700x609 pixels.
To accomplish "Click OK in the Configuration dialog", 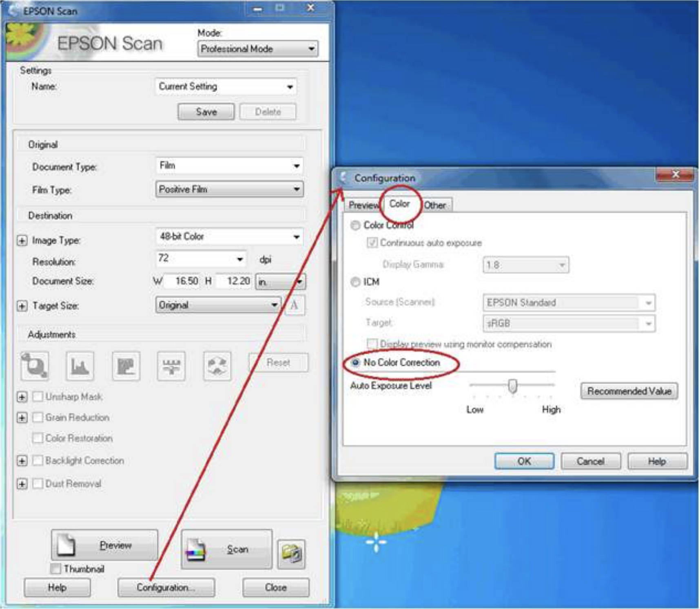I will pyautogui.click(x=524, y=461).
